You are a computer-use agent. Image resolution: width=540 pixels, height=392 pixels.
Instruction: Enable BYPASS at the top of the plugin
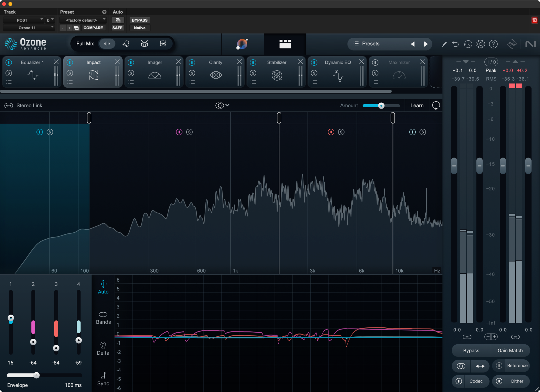(x=139, y=20)
